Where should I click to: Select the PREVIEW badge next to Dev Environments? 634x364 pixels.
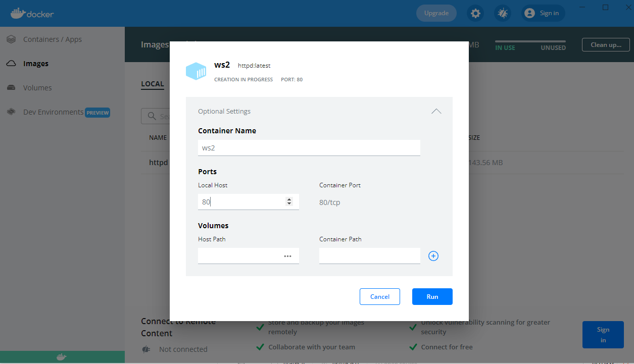pyautogui.click(x=97, y=113)
